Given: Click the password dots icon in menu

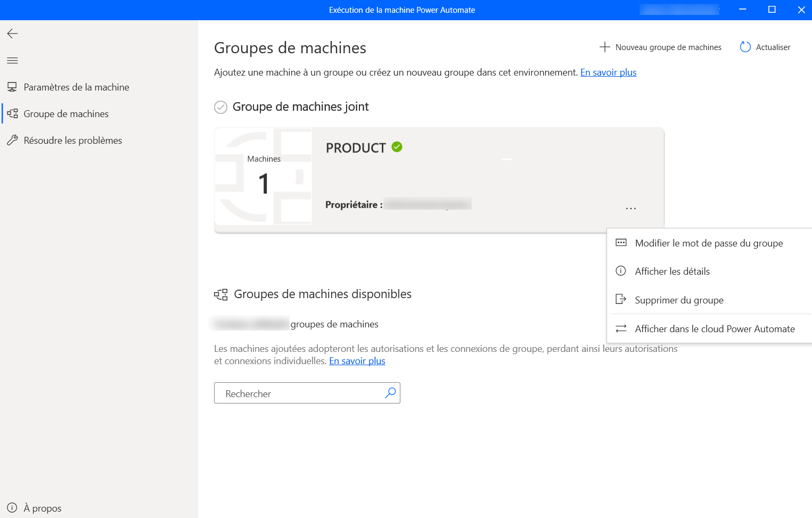Looking at the screenshot, I should [x=621, y=243].
